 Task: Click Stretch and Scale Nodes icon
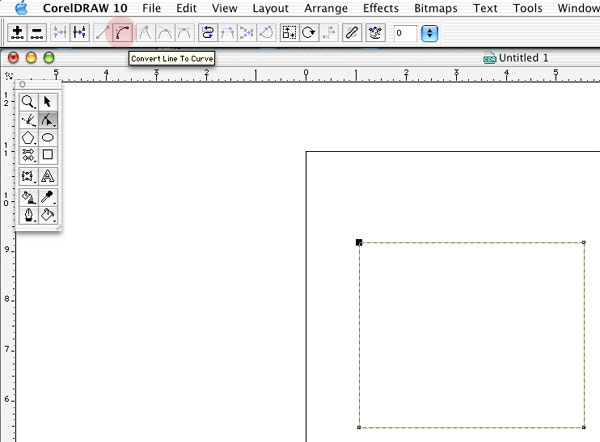(289, 33)
